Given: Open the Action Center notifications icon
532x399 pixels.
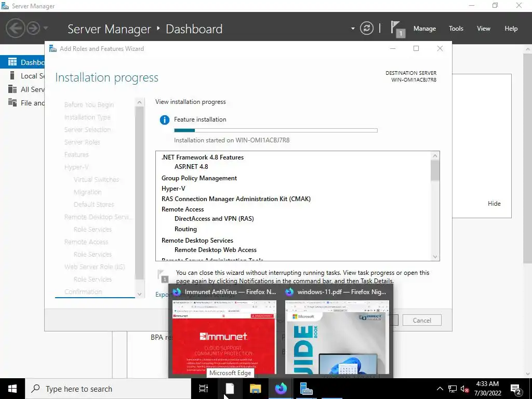Looking at the screenshot, I should coord(516,389).
